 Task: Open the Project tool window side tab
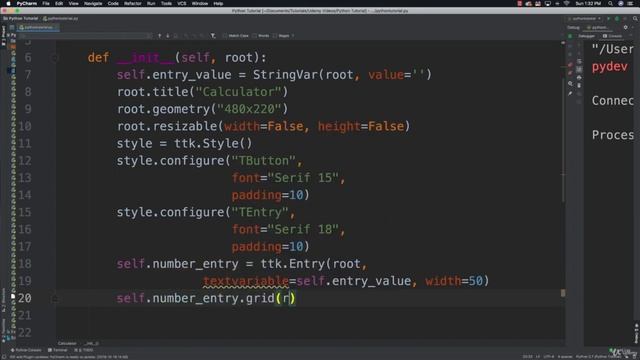point(4,36)
